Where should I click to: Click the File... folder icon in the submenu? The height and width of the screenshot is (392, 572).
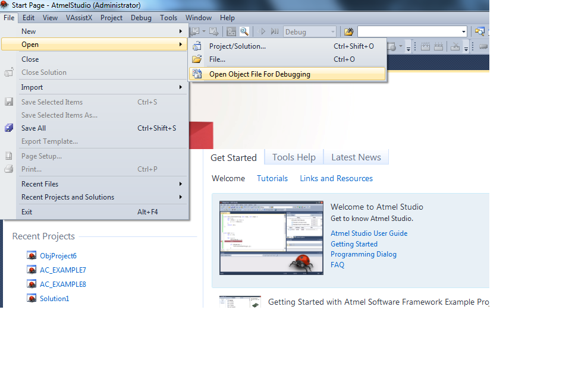(x=197, y=59)
